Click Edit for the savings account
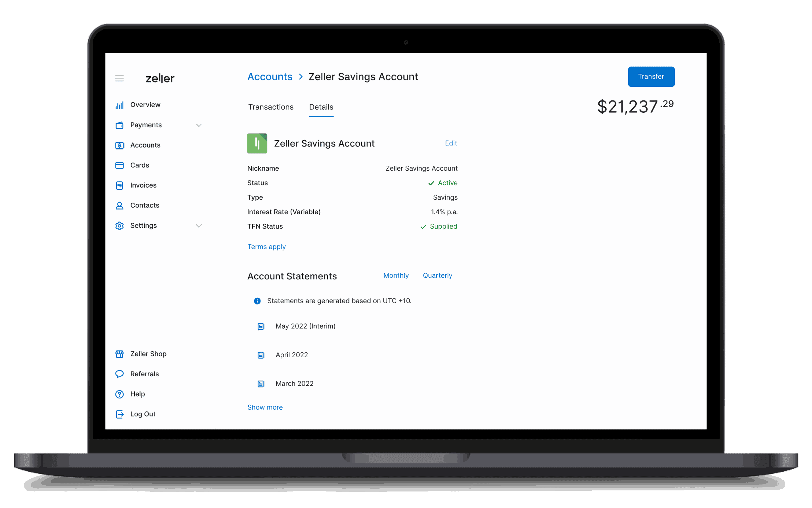This screenshot has width=812, height=508. pyautogui.click(x=451, y=143)
